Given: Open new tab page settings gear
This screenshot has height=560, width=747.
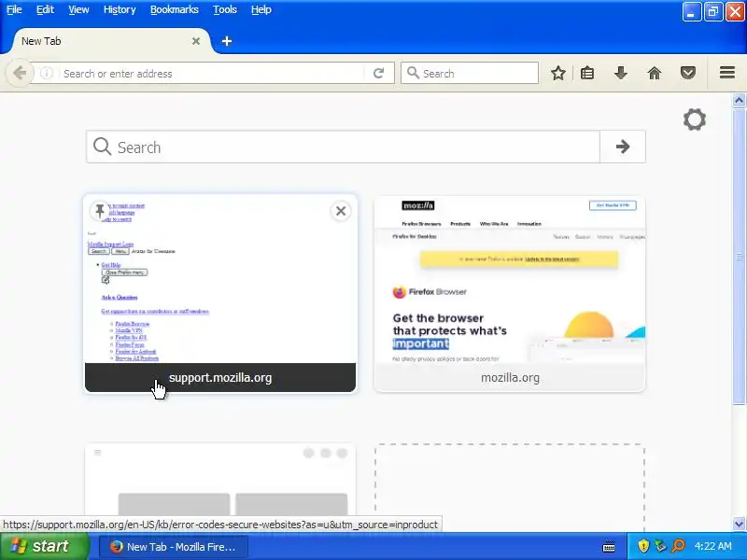Looking at the screenshot, I should 694,119.
